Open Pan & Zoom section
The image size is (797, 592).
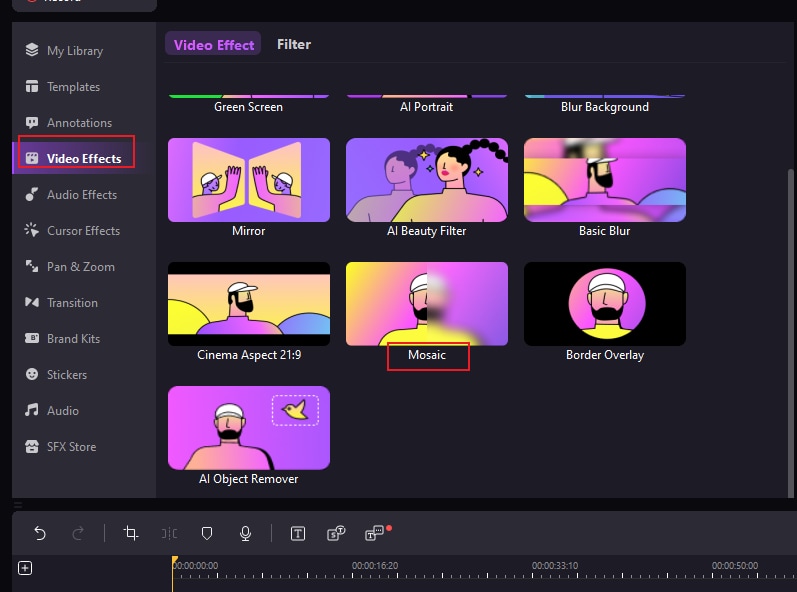coord(84,267)
